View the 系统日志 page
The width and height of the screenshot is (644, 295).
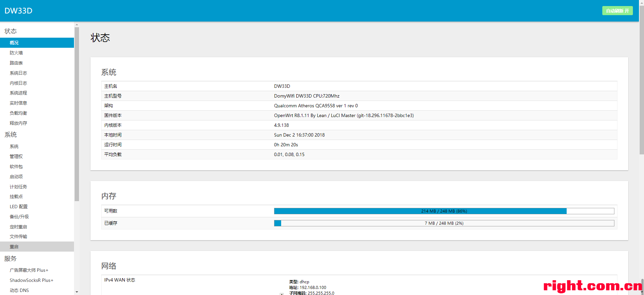pyautogui.click(x=18, y=73)
